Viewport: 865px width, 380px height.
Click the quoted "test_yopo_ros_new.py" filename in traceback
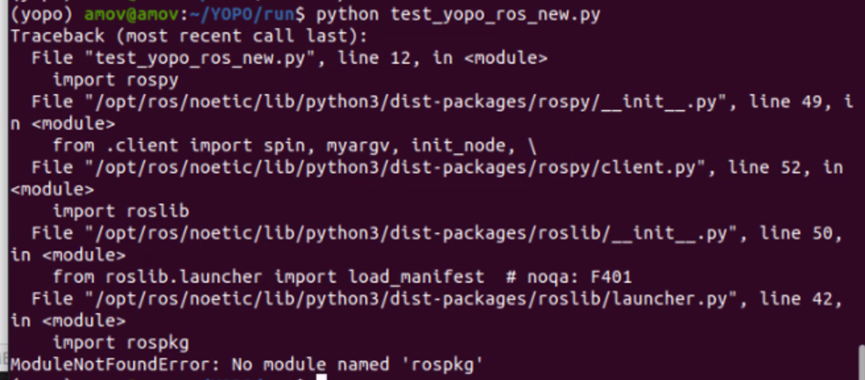(200, 58)
